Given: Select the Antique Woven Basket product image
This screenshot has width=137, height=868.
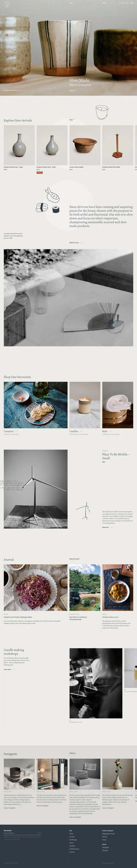Looking at the screenshot, I should (85, 145).
